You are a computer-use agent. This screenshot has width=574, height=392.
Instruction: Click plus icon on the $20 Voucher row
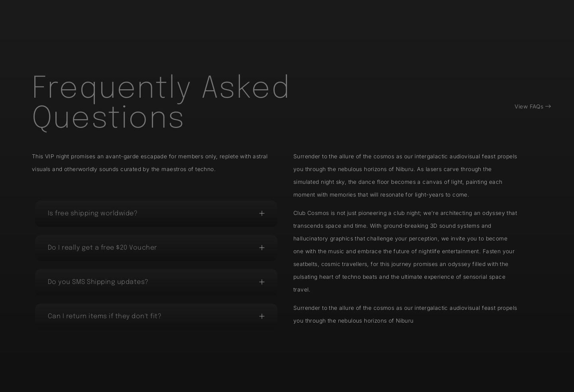tap(262, 248)
